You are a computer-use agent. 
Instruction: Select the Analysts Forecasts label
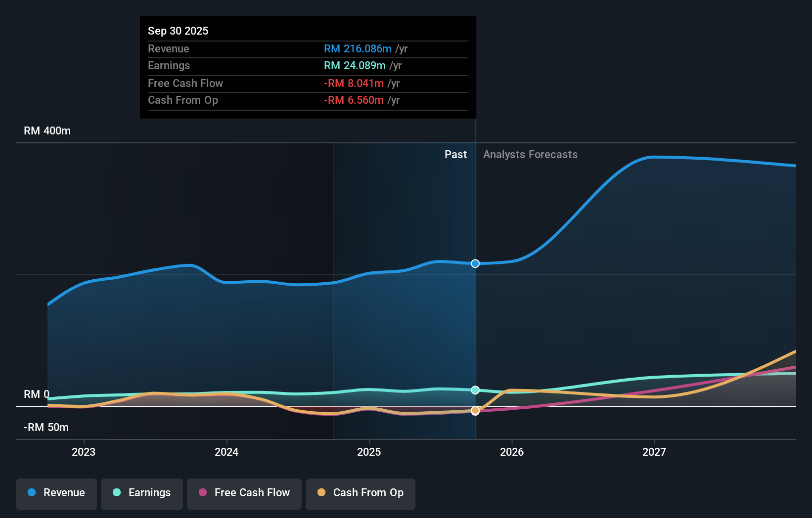pos(530,154)
